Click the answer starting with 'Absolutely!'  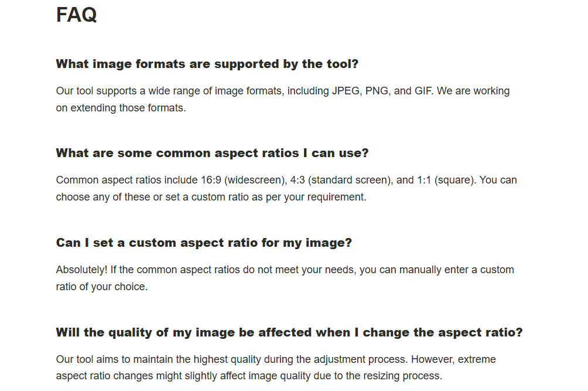(285, 278)
